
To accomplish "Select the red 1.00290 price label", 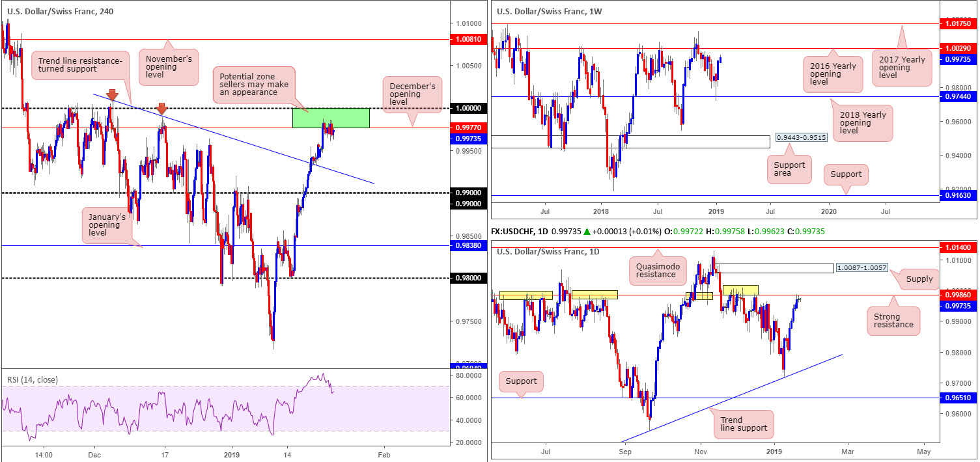I will [957, 49].
